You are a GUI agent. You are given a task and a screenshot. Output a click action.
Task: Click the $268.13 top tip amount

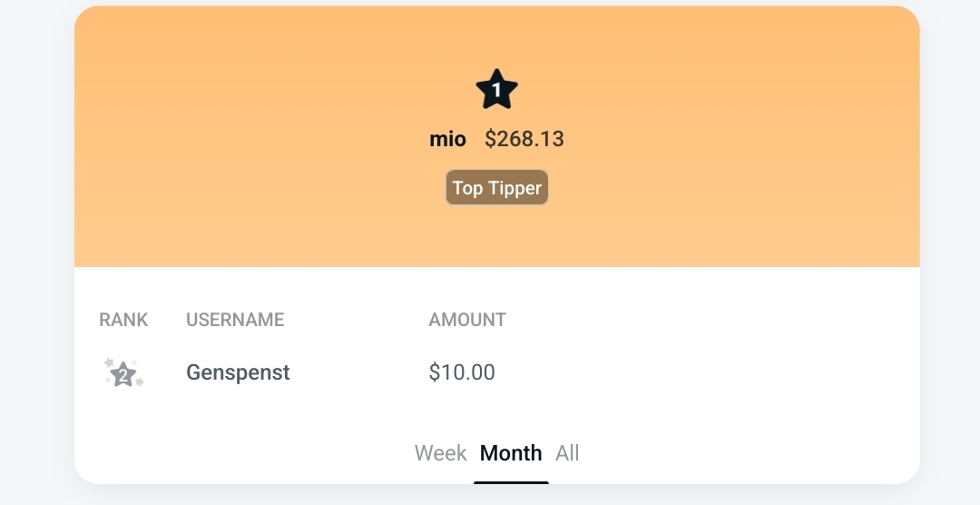click(524, 139)
